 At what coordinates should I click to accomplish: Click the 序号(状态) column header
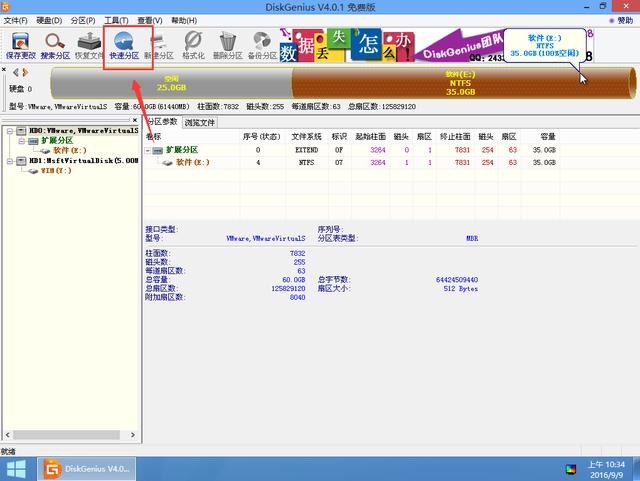click(261, 136)
